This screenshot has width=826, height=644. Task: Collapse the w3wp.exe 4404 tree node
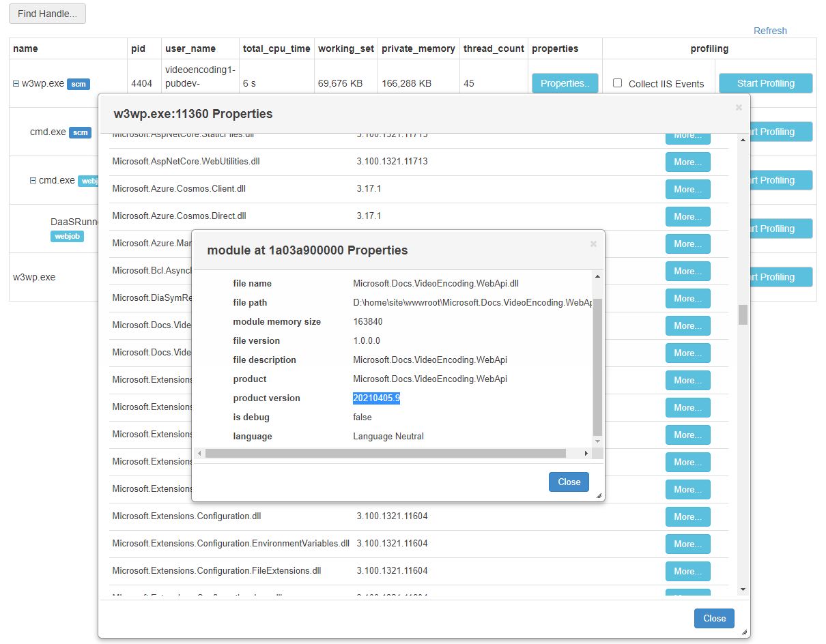pos(16,84)
